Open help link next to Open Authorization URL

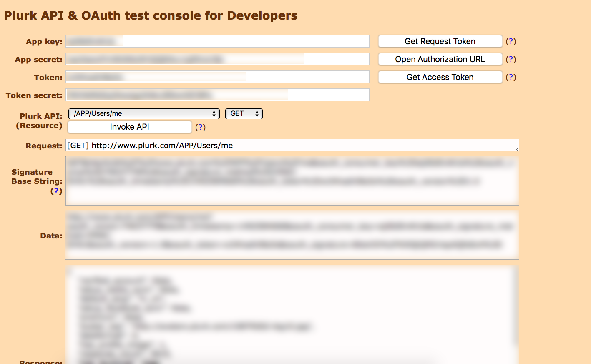tap(511, 59)
